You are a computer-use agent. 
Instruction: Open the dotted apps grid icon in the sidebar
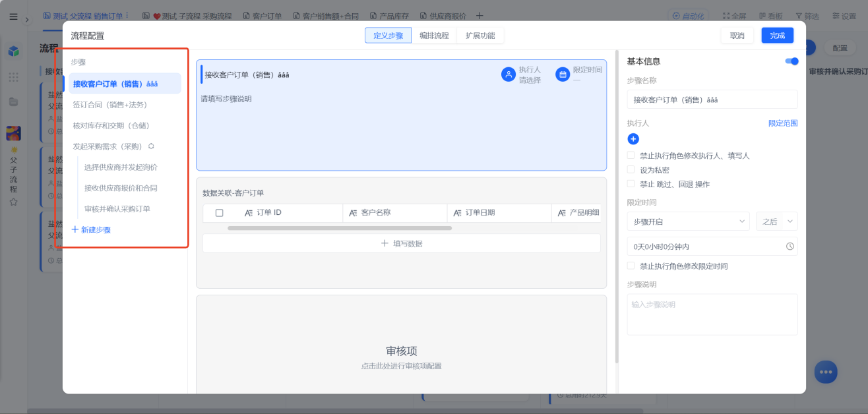click(x=13, y=77)
